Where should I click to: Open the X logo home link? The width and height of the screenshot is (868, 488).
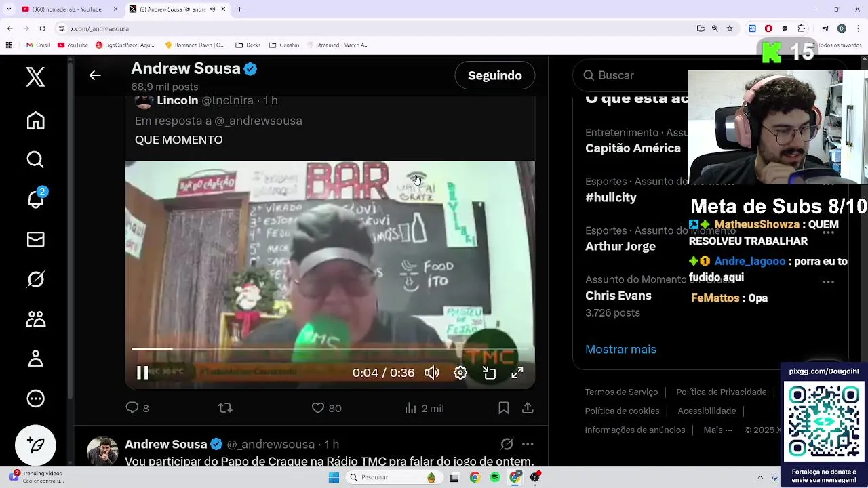35,77
